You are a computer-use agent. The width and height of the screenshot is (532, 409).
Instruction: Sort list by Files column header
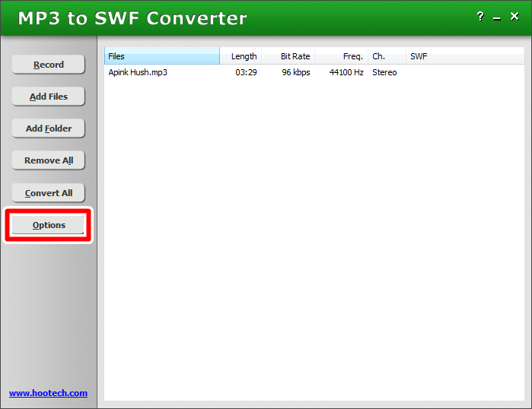coord(162,56)
